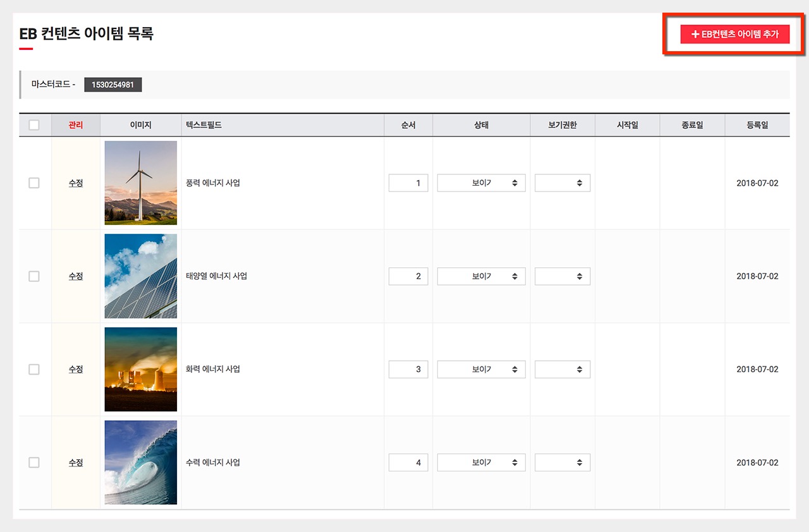Click the 이미지 column header
This screenshot has height=532, width=809.
(x=141, y=125)
